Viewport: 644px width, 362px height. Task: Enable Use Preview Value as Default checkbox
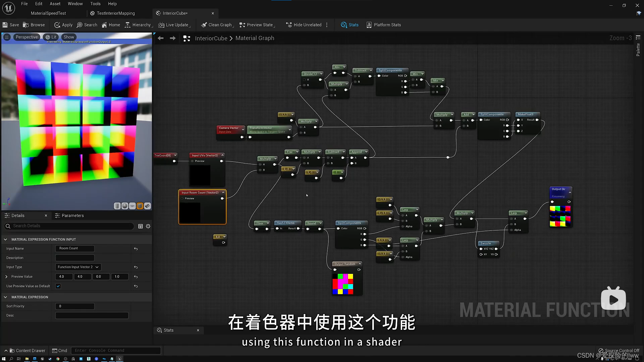[x=58, y=286]
